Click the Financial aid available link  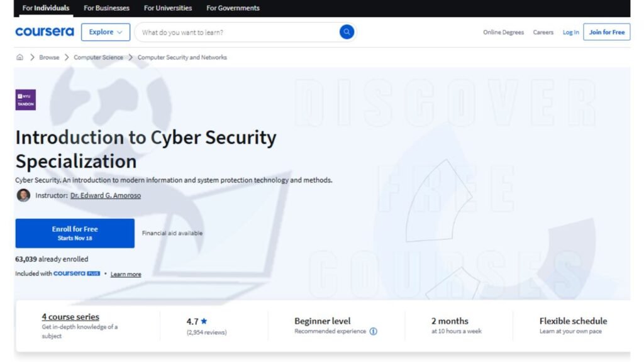click(172, 233)
